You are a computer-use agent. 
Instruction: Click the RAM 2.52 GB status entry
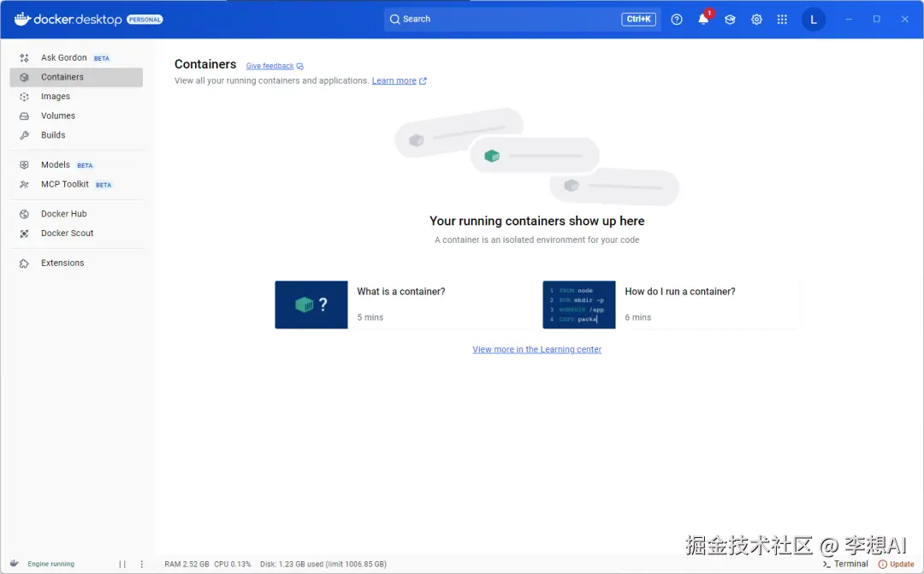point(187,564)
